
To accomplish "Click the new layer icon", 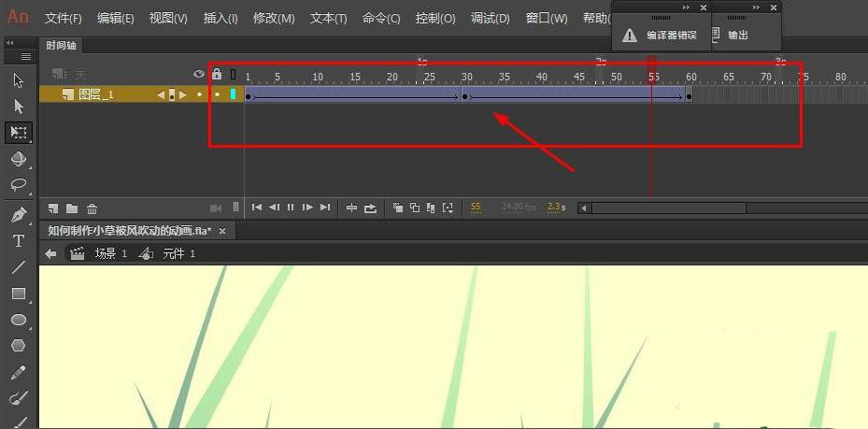I will coord(54,207).
